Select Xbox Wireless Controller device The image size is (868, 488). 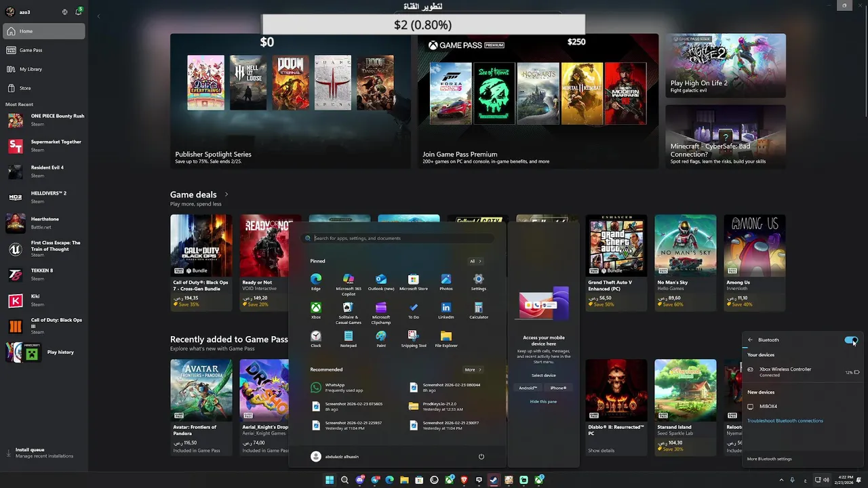point(803,372)
